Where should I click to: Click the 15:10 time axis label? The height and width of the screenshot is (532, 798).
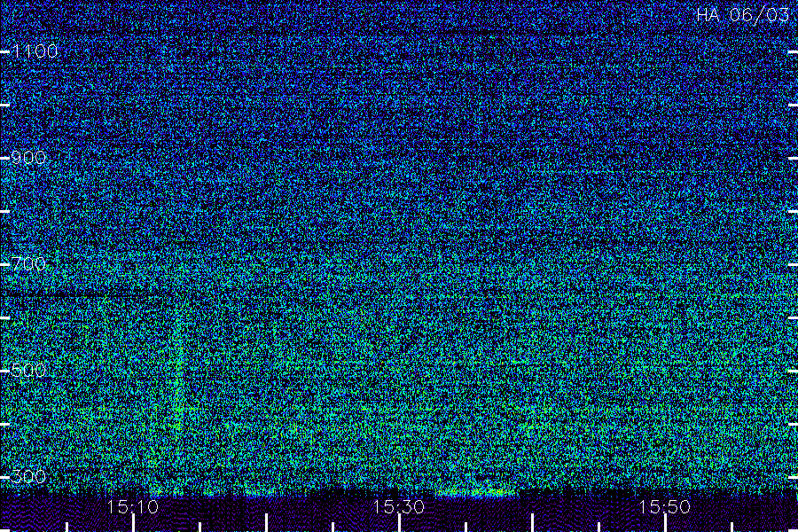pos(133,507)
